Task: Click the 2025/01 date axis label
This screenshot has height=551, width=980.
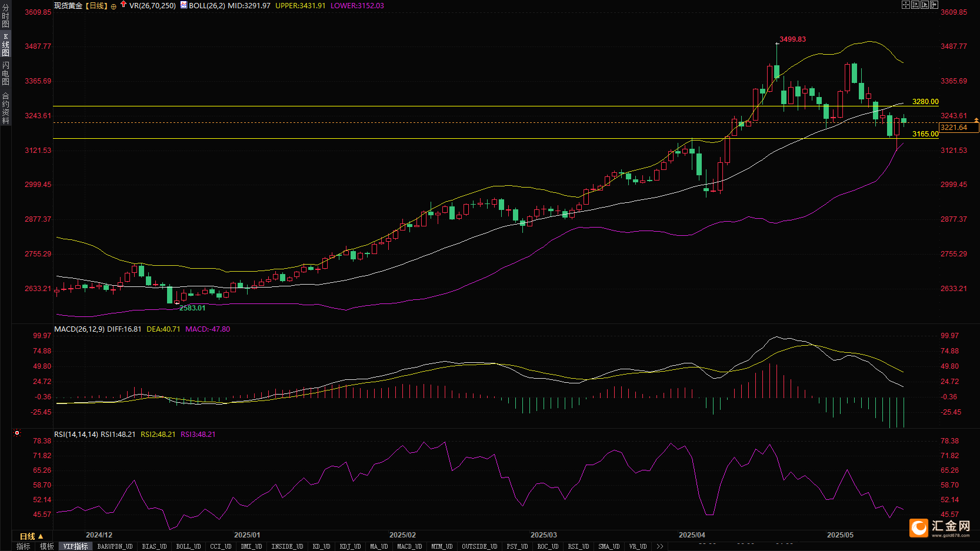Action: coord(247,535)
